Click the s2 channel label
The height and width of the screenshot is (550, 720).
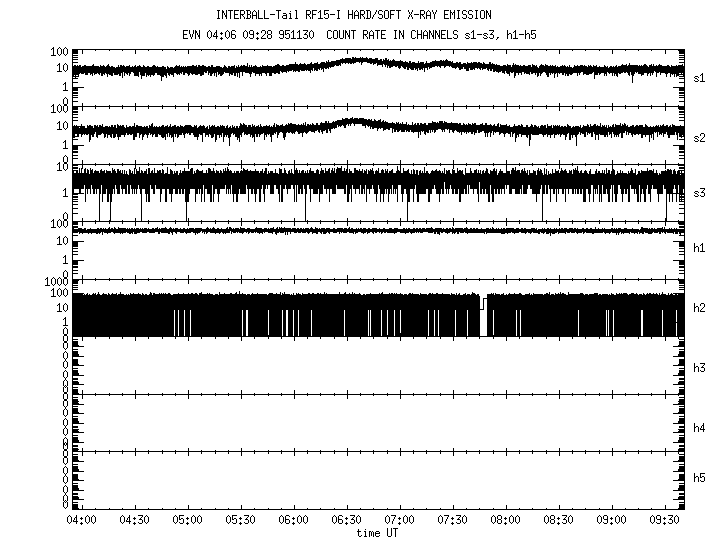point(699,137)
